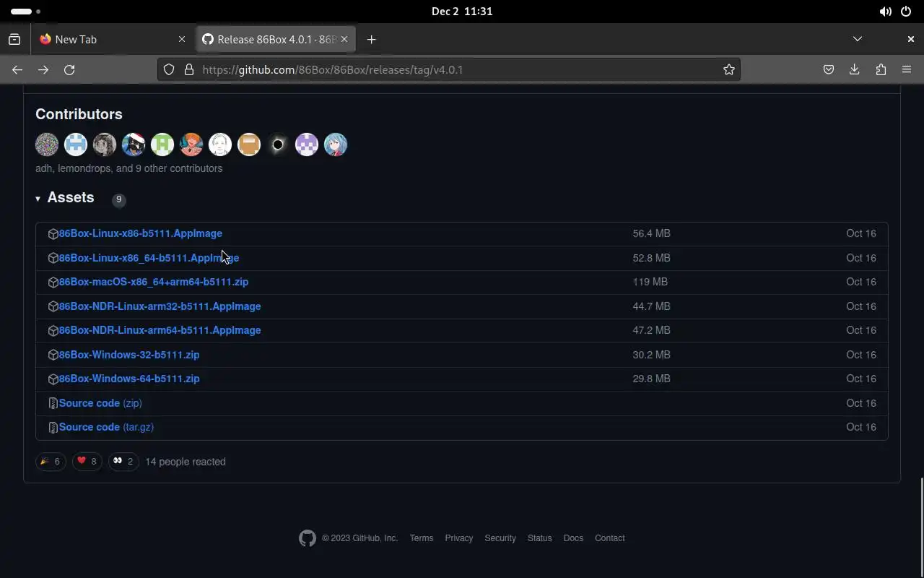Click the GitHub logo in footer
This screenshot has height=578, width=924.
(308, 538)
